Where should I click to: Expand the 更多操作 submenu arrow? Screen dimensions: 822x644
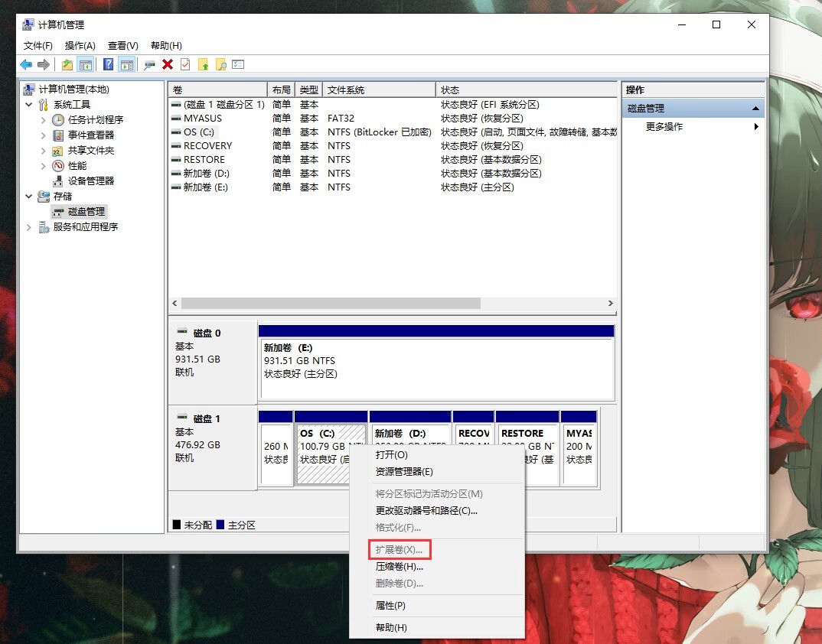click(756, 127)
